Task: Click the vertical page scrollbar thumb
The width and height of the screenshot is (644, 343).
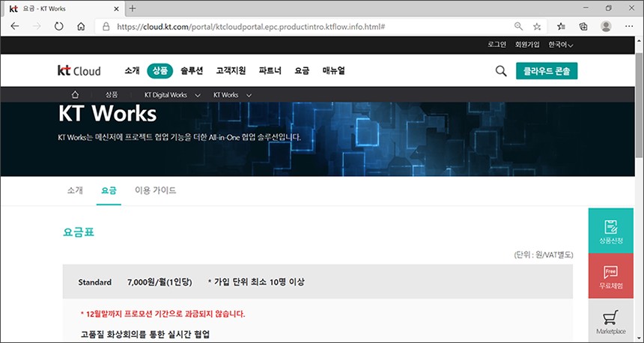Action: click(x=639, y=105)
